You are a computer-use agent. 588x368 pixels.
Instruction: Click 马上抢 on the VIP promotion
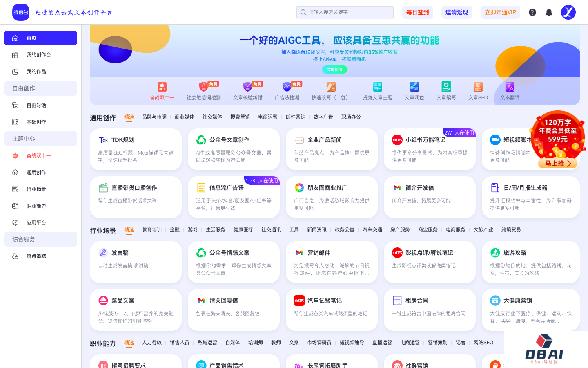point(558,162)
